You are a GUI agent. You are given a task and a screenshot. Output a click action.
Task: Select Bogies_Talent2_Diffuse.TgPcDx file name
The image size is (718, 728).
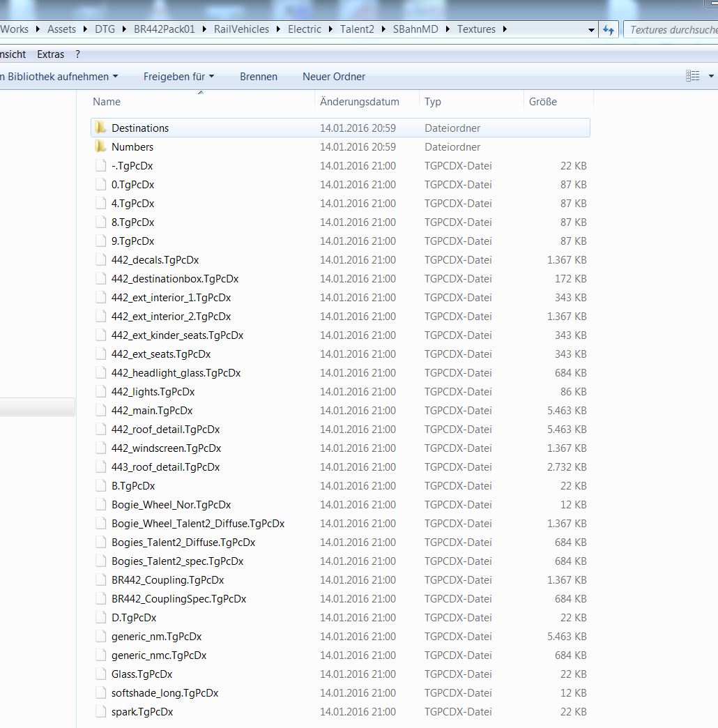click(x=183, y=542)
